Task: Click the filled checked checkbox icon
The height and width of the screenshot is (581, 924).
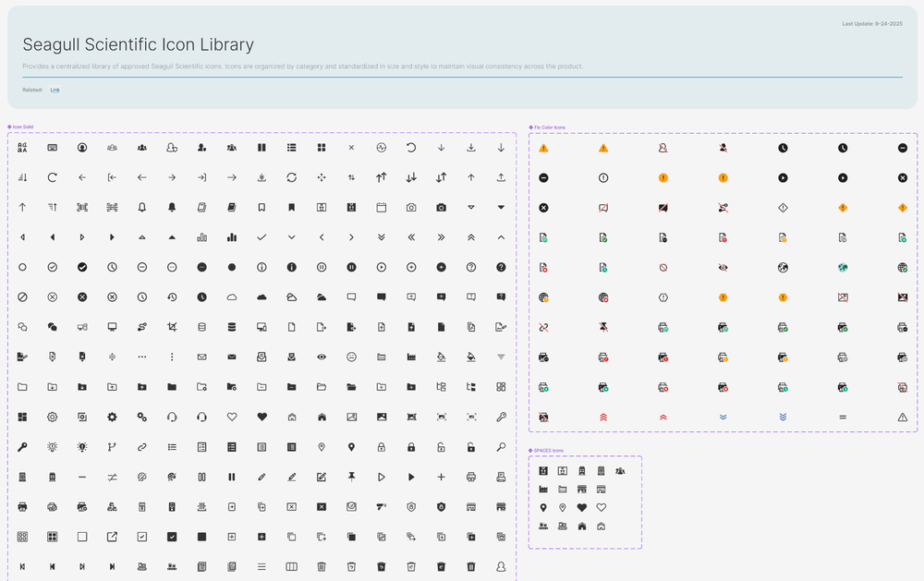Action: tap(172, 537)
